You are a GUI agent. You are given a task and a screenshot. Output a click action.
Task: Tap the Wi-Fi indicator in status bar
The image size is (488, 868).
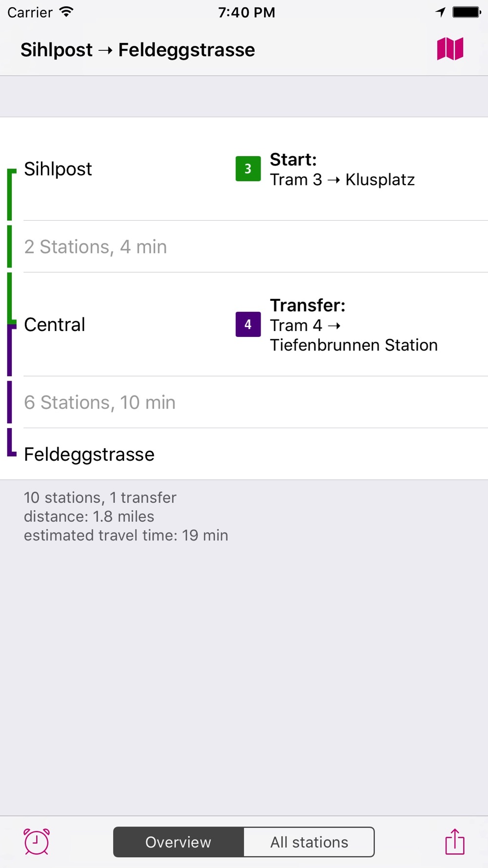pyautogui.click(x=66, y=12)
